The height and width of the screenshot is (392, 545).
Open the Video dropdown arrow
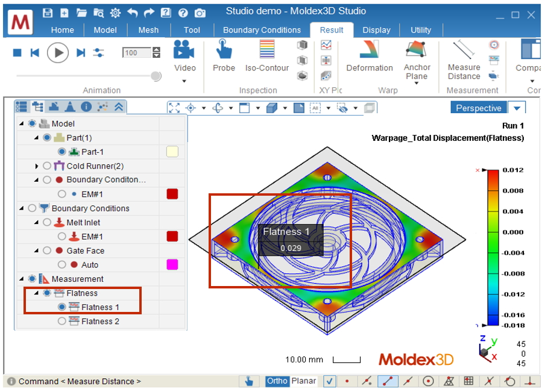pos(184,81)
